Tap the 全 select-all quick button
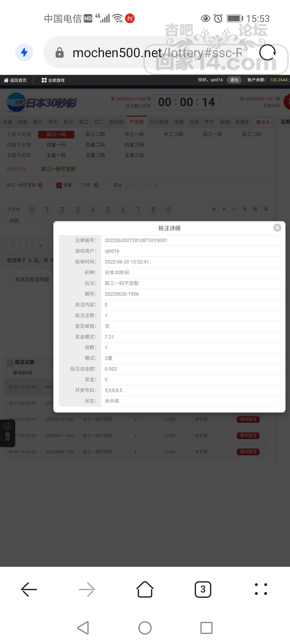 coord(214,209)
